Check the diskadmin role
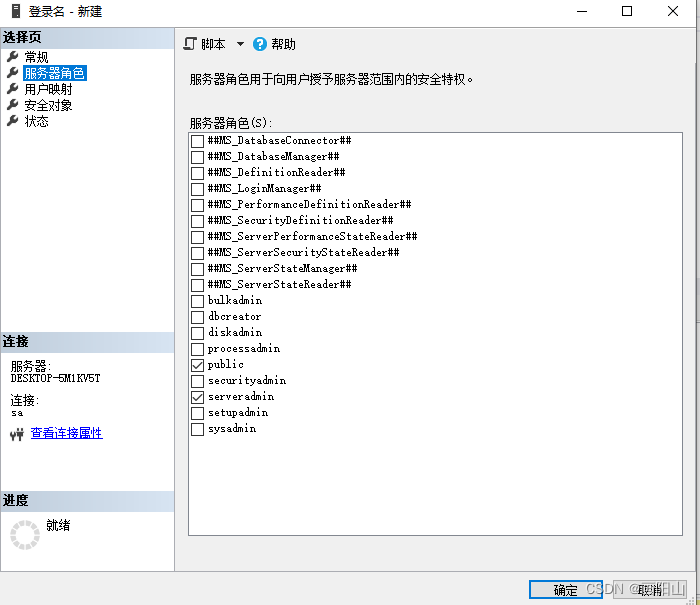The height and width of the screenshot is (605, 700). pos(197,333)
